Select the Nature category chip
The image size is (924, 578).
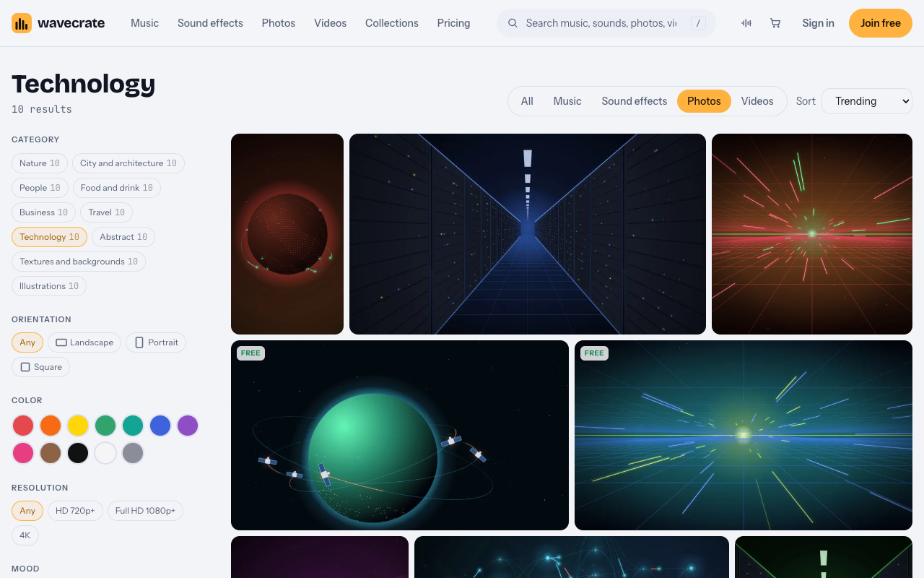click(x=40, y=163)
